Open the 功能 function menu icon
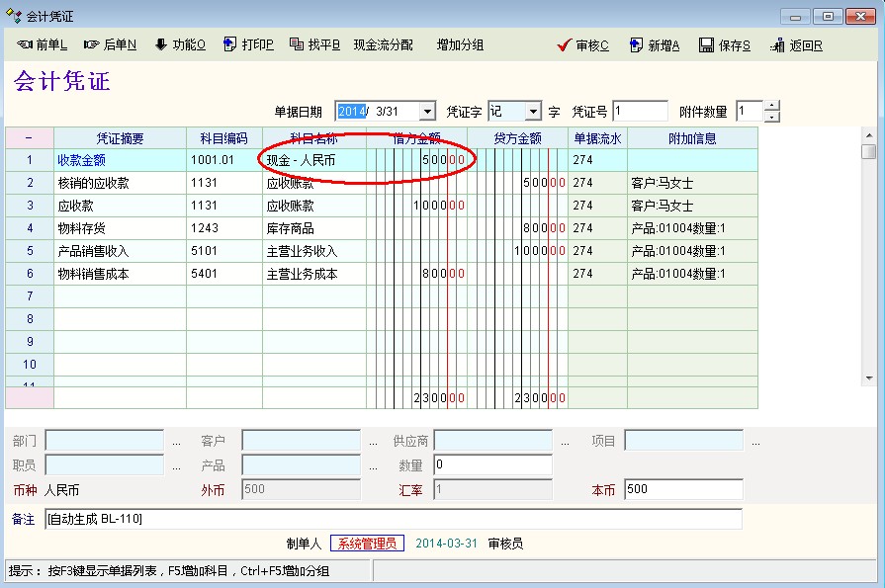885x588 pixels. click(160, 44)
